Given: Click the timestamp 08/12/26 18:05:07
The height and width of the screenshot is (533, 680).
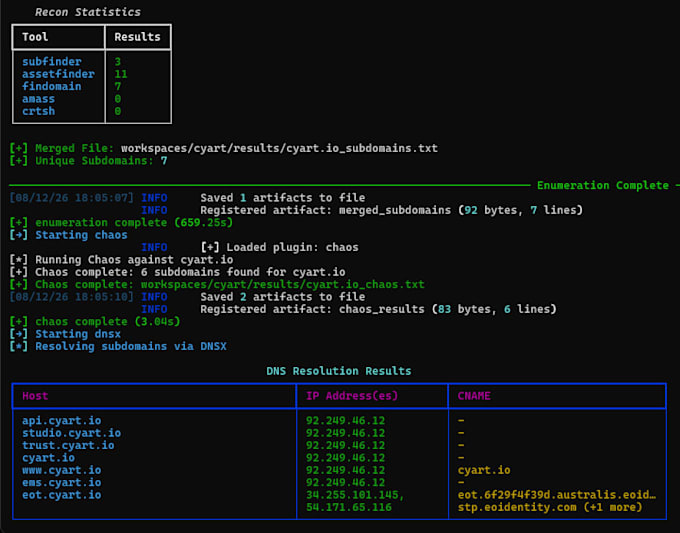Looking at the screenshot, I should pyautogui.click(x=72, y=198).
